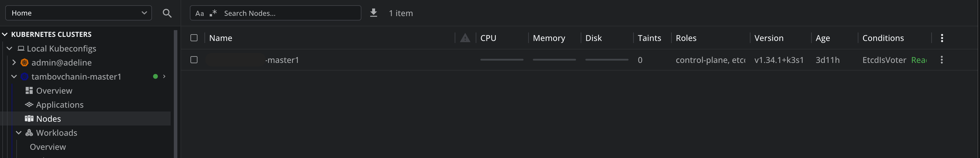Sort the table by Name column
Screen dimensions: 980x158
coord(221,38)
